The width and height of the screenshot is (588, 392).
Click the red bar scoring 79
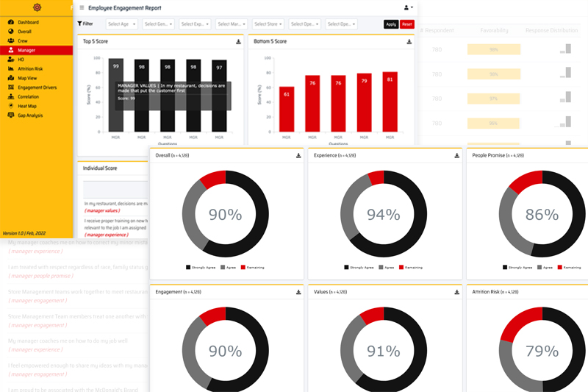[x=364, y=103]
